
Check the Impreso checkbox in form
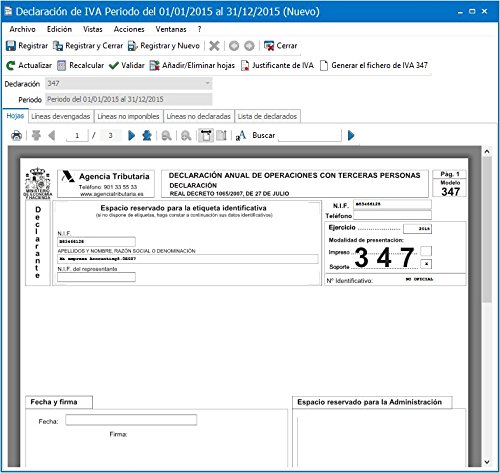coord(426,251)
